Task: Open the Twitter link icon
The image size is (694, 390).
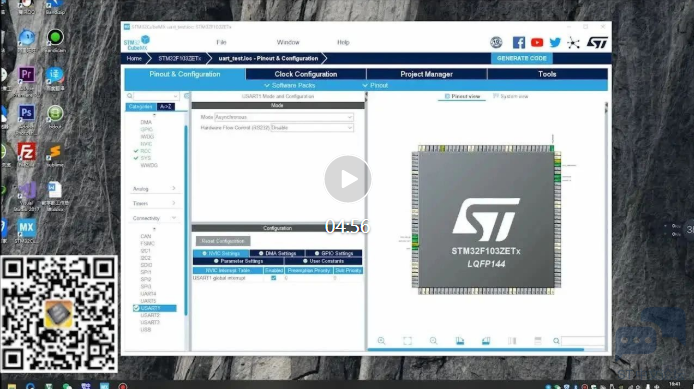Action: (x=555, y=42)
